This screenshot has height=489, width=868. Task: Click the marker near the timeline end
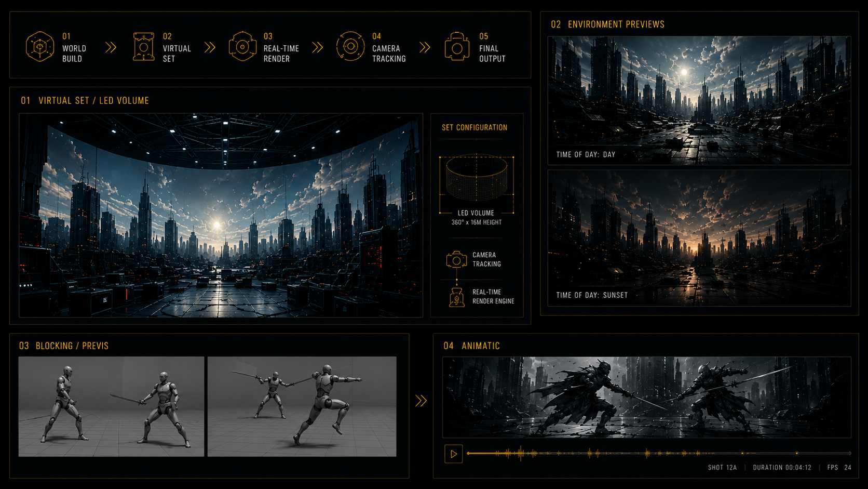tap(797, 453)
